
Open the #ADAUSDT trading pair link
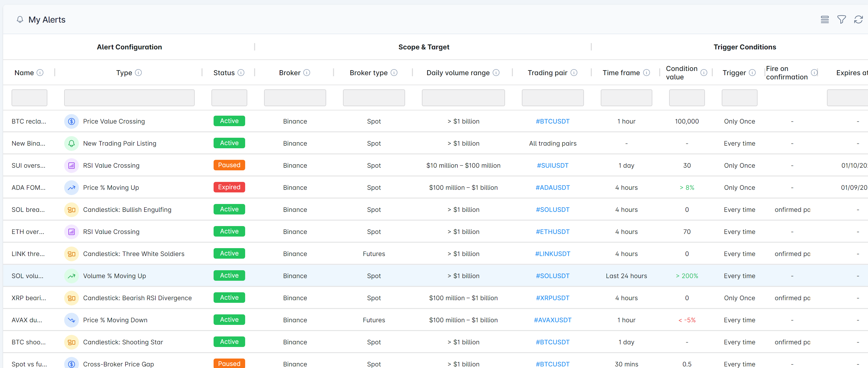tap(553, 187)
